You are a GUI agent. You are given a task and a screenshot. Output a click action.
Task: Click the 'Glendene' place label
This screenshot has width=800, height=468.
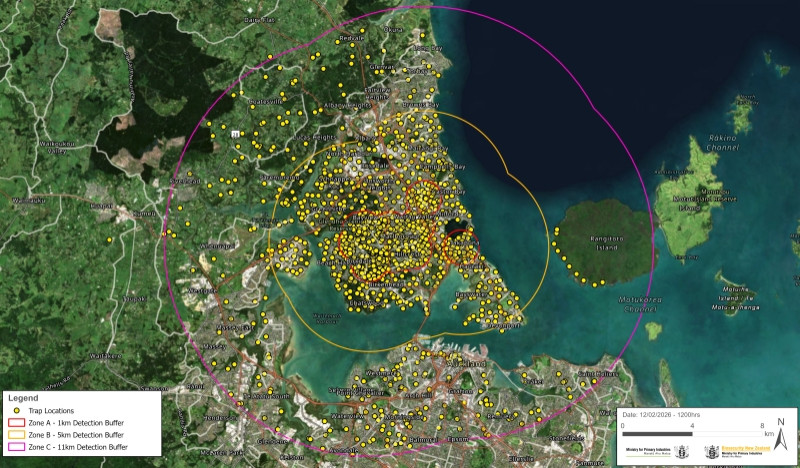click(x=272, y=441)
